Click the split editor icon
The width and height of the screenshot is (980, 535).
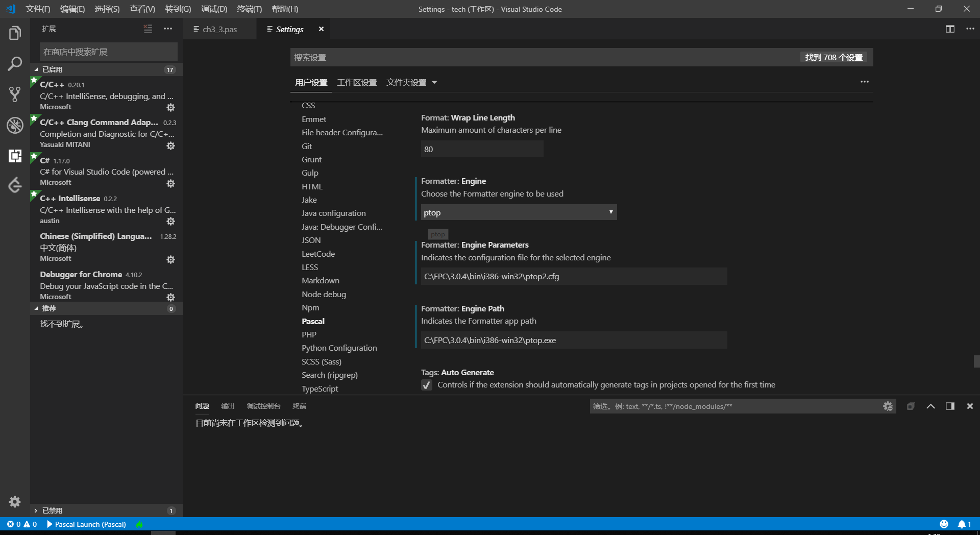(x=949, y=29)
